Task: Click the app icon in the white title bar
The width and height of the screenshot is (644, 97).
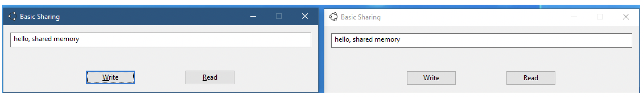Action: tap(333, 17)
